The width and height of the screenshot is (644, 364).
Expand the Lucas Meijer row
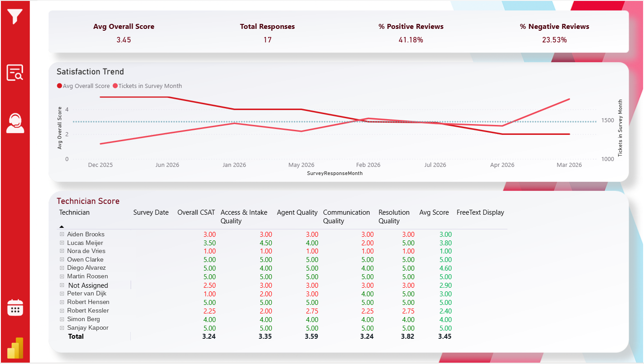(62, 243)
